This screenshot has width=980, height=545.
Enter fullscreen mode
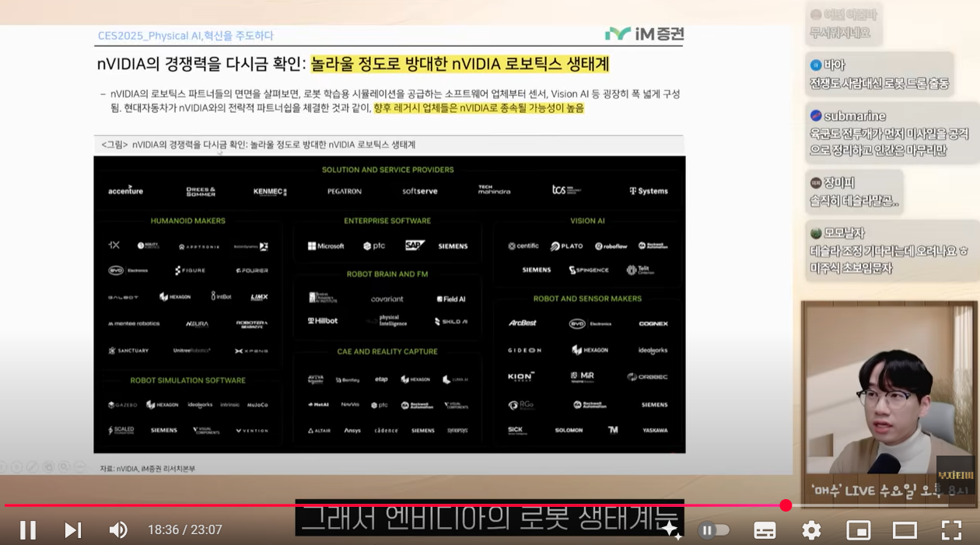(951, 530)
